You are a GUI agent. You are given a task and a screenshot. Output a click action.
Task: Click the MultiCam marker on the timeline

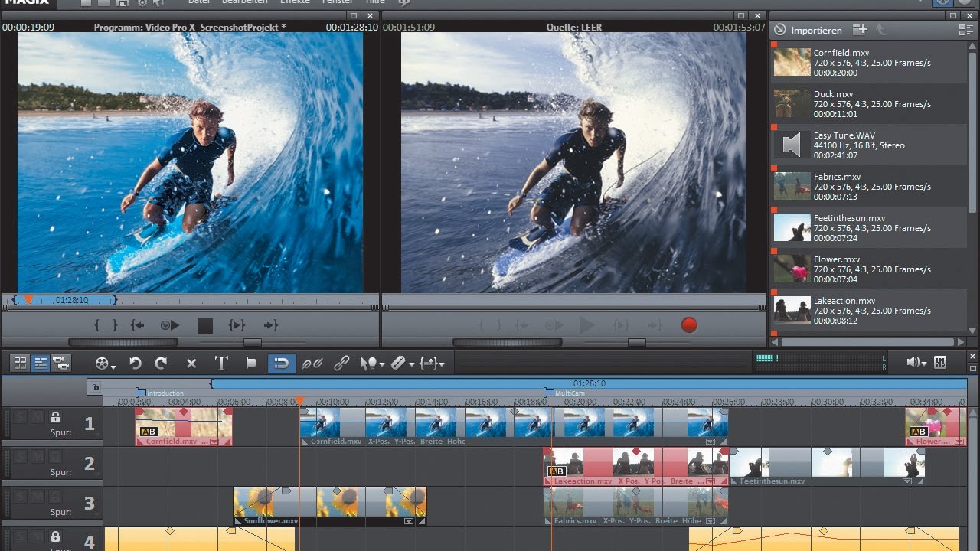point(549,393)
